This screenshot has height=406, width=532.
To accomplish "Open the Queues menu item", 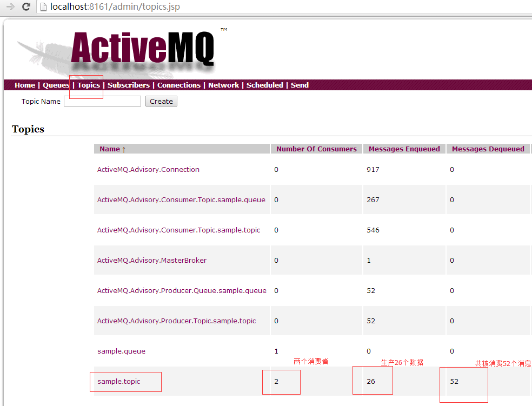I will point(56,85).
